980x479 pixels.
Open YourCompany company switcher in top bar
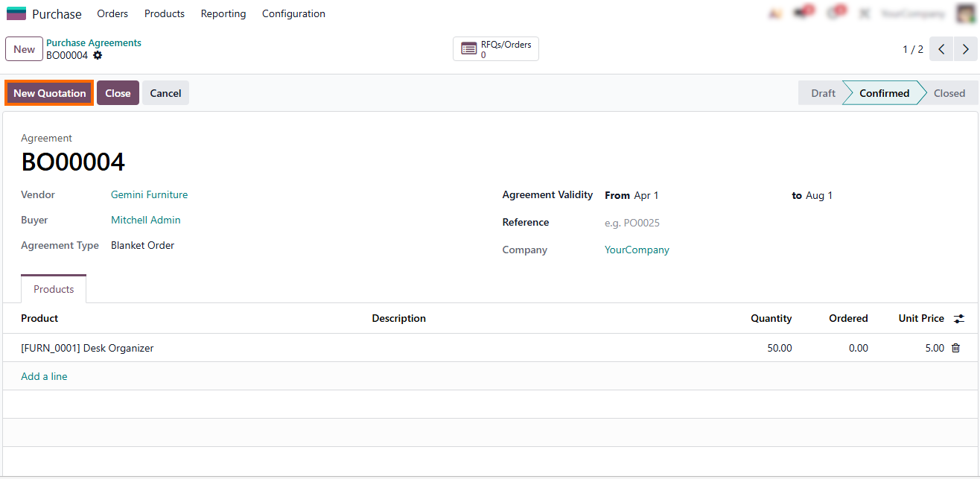point(912,13)
